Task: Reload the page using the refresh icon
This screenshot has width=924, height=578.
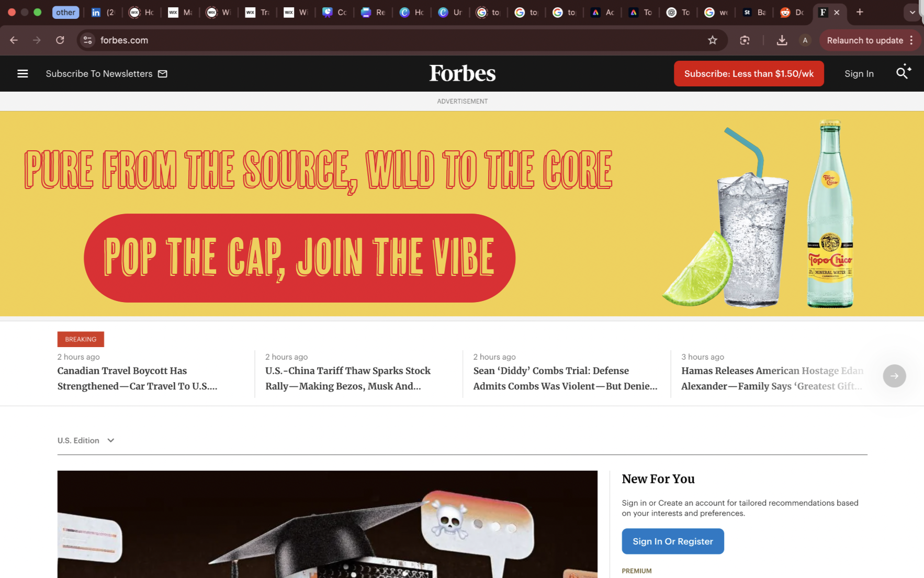Action: click(x=60, y=40)
